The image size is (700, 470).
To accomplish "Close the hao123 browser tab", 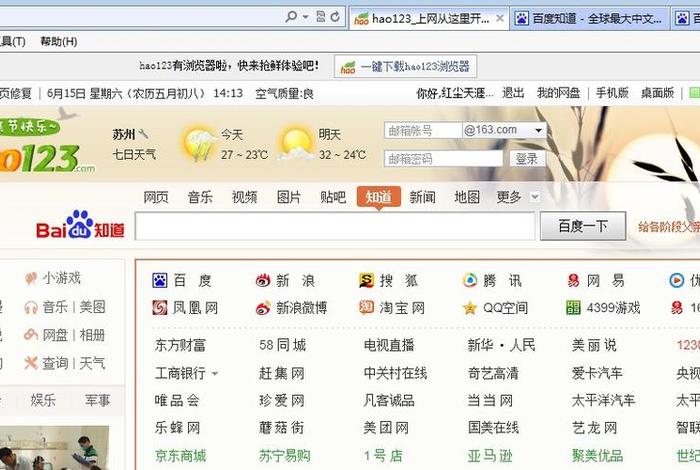I will 500,18.
